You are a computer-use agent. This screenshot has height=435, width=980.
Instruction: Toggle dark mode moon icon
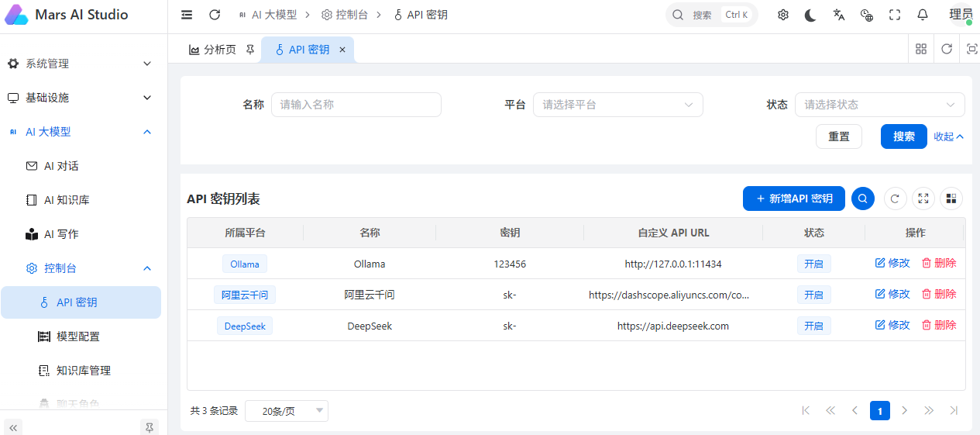point(810,15)
